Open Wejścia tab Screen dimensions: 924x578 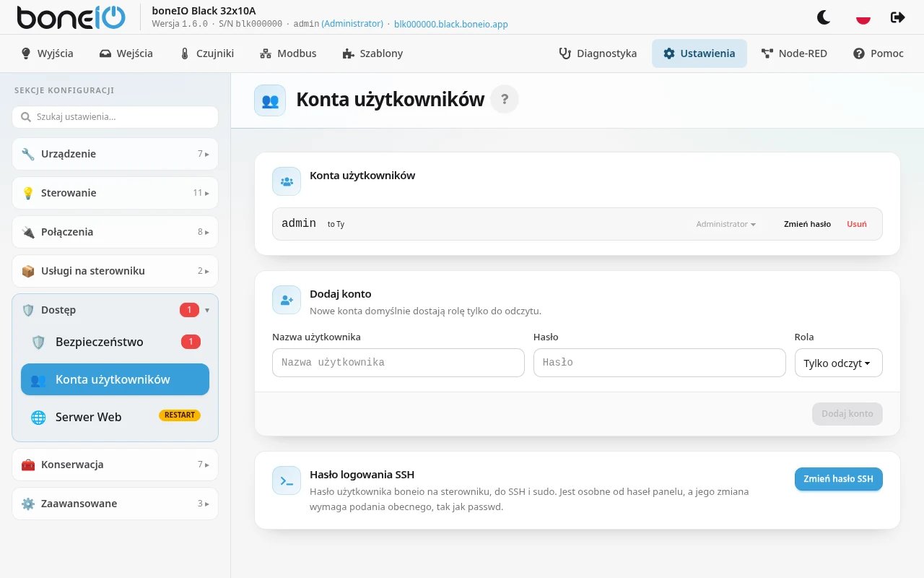point(126,53)
